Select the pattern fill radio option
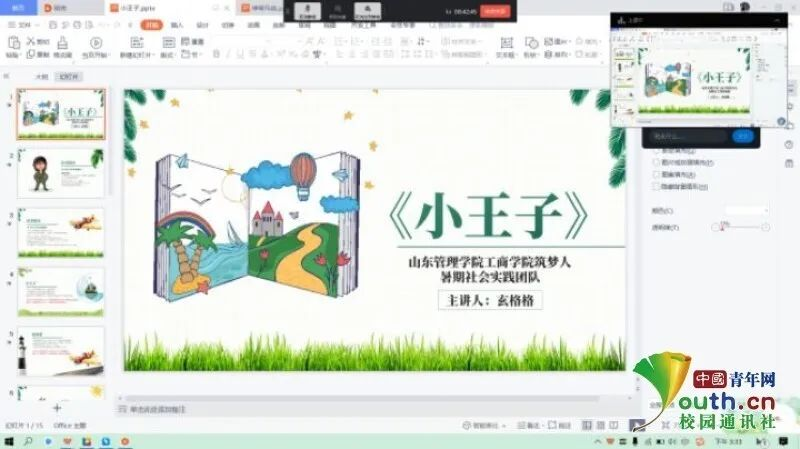 pyautogui.click(x=655, y=174)
